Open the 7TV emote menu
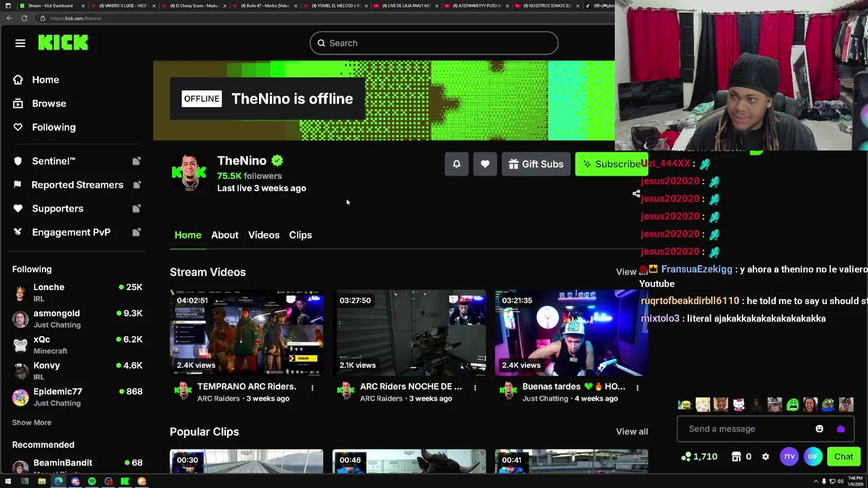The height and width of the screenshot is (488, 868). point(789,457)
